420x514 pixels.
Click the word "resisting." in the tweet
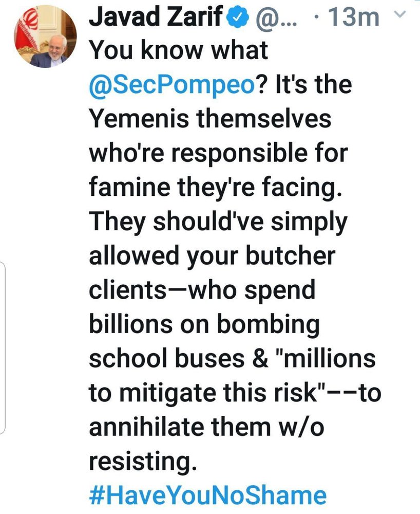(143, 462)
